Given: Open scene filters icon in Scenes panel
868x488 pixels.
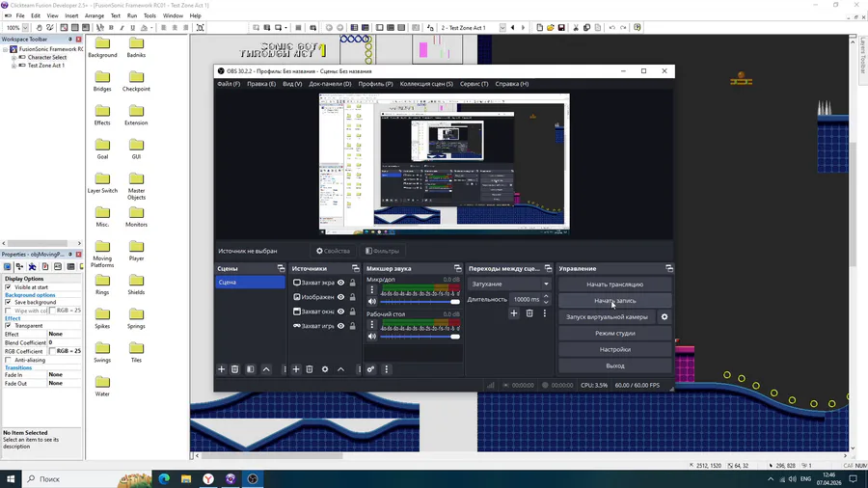Looking at the screenshot, I should tap(250, 369).
